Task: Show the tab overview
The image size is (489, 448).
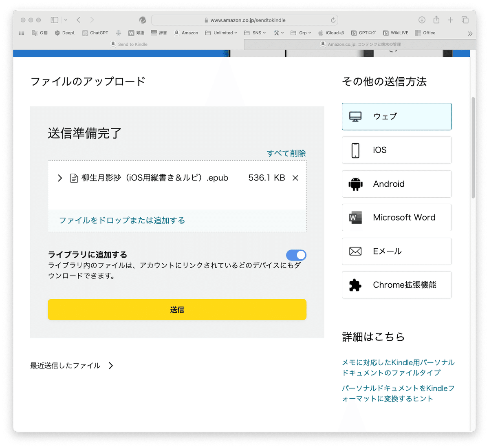Action: [x=465, y=20]
